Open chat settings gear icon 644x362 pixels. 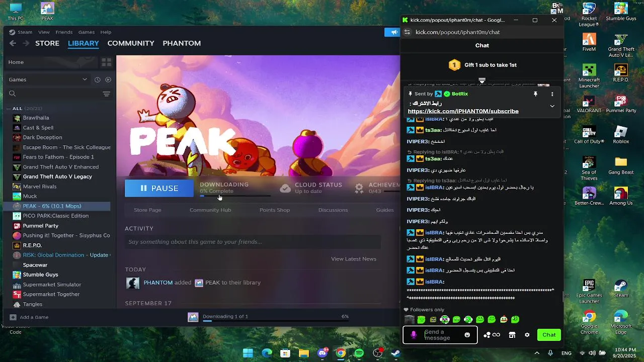pos(527,335)
